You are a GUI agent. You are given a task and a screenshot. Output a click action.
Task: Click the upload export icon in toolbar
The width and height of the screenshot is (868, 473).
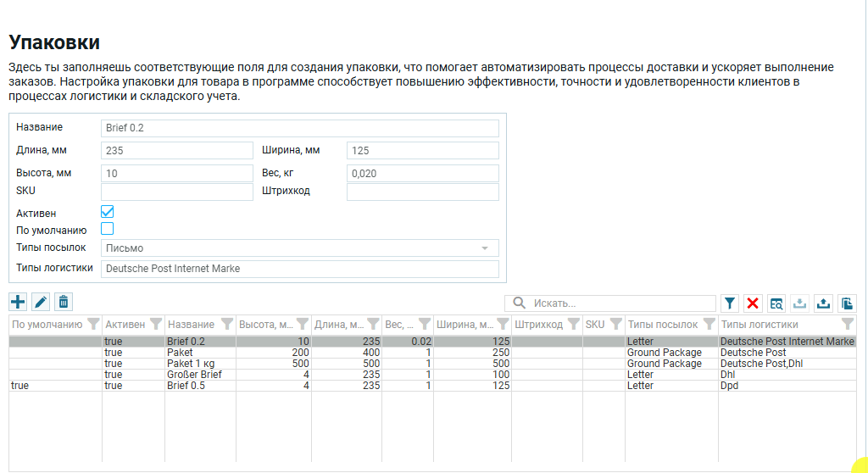click(822, 303)
